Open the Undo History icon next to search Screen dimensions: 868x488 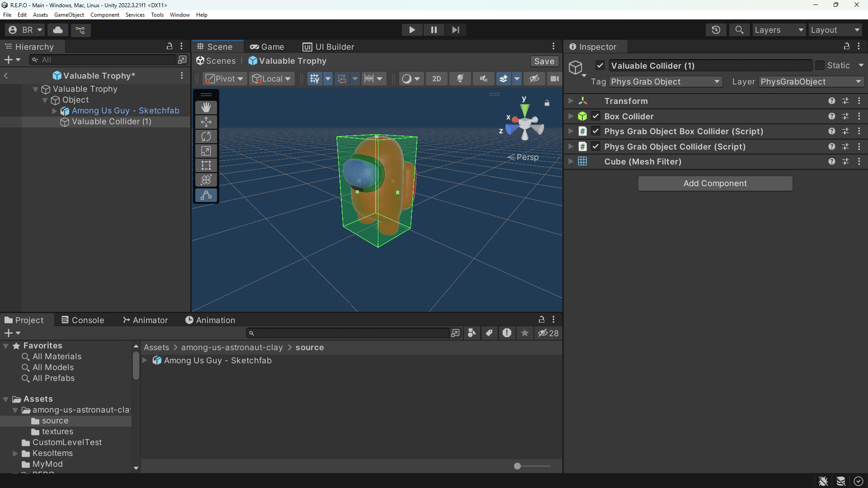(x=717, y=30)
